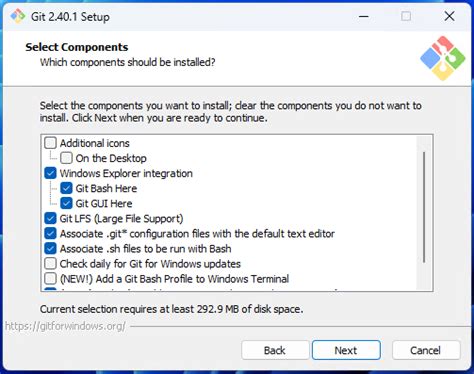Toggle Associate .git* configuration files checkbox
The width and height of the screenshot is (474, 374).
(50, 233)
